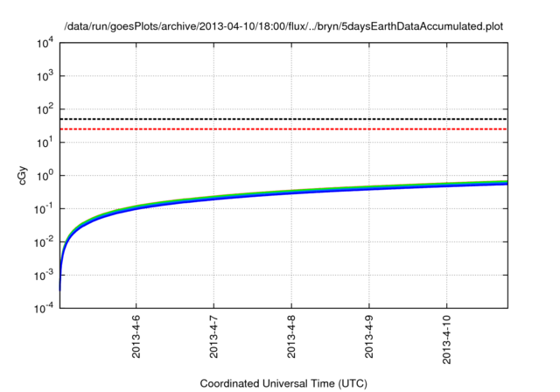Click the 10^4 y-axis tick label
Screen dimensions: 560x392
[45, 43]
